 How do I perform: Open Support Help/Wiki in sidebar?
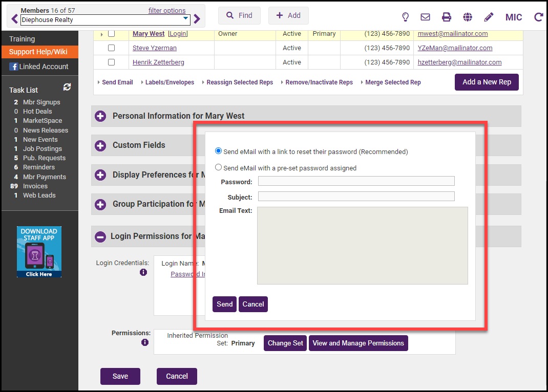[x=38, y=52]
